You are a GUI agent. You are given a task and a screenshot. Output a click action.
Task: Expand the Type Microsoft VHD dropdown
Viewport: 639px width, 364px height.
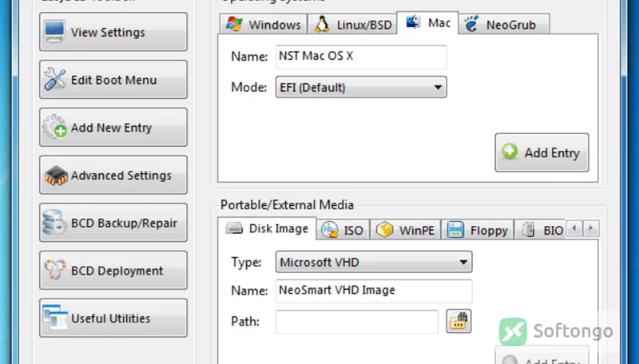click(374, 262)
